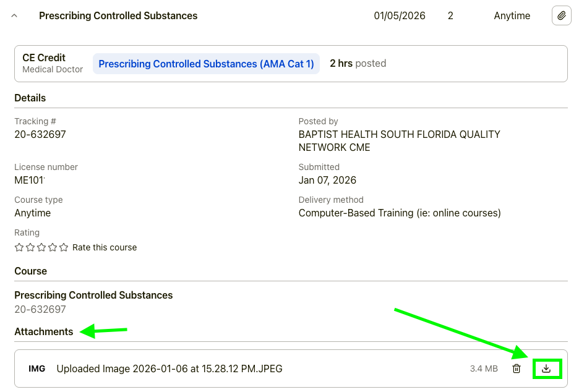Screen dimensions: 579x392
Task: Collapse the Prescribing Controlled Substances row chevron
Action: 14,16
